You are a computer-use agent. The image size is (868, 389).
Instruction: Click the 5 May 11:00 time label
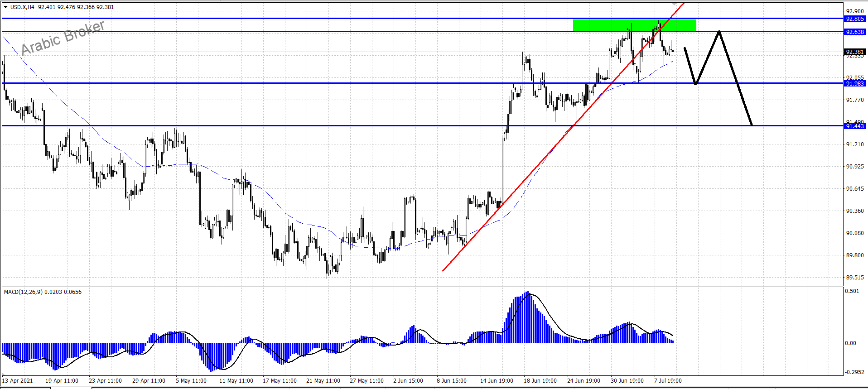click(x=191, y=381)
